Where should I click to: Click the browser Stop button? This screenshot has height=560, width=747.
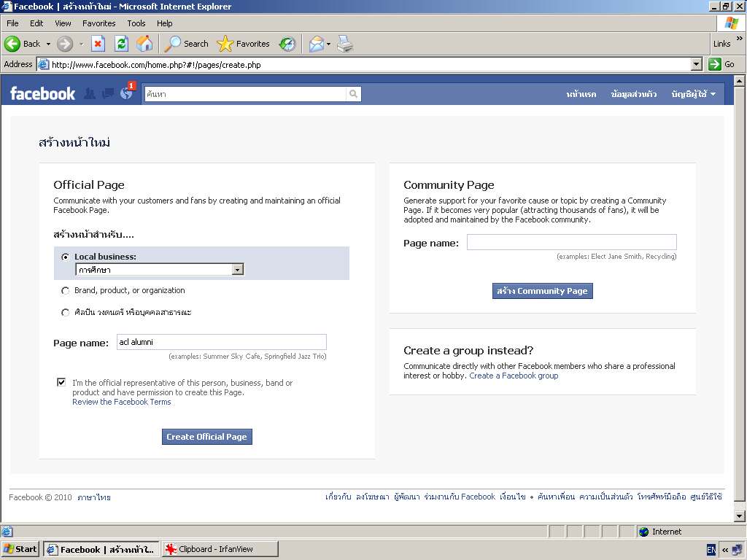[x=98, y=44]
